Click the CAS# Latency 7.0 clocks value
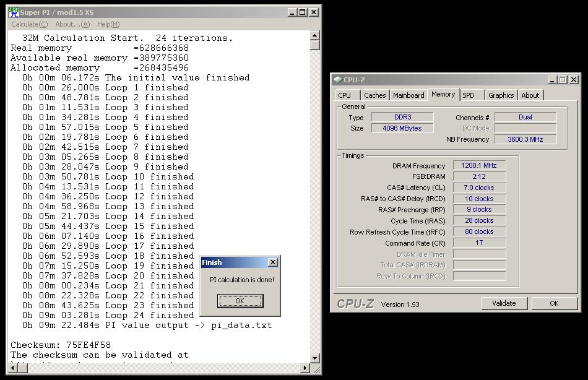Viewport: 588px width, 380px height. point(479,188)
